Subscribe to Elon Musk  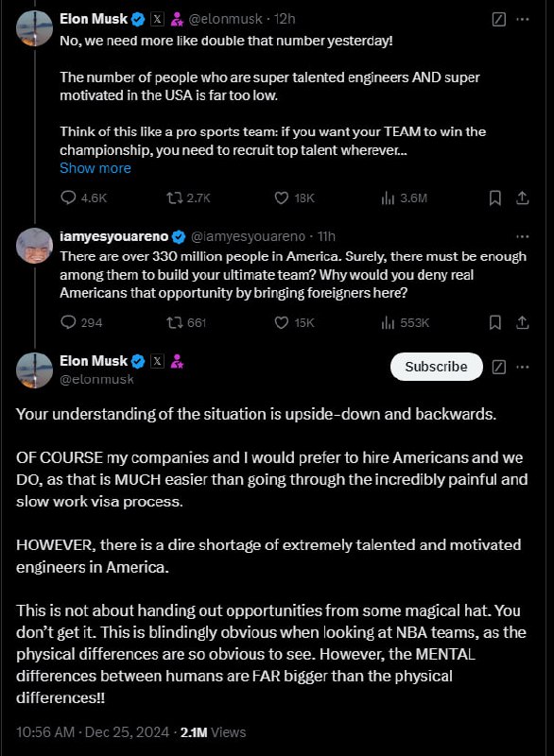(x=437, y=367)
